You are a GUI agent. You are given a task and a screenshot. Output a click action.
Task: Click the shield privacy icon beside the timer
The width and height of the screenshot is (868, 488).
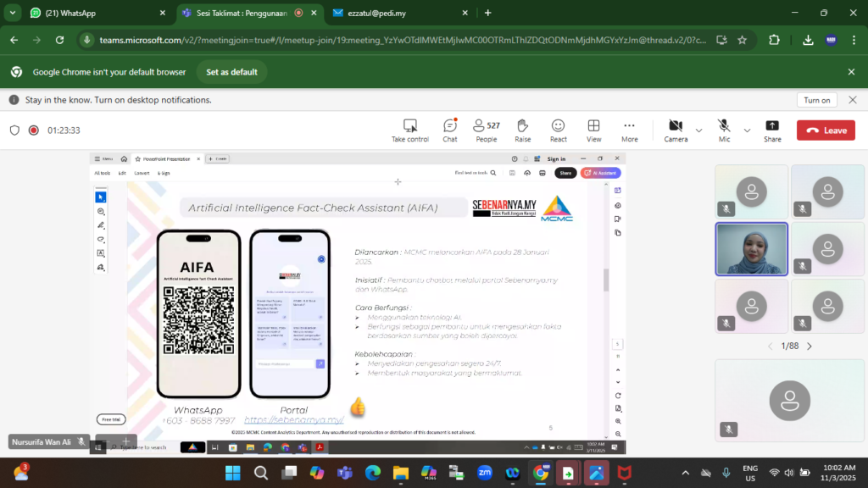click(x=15, y=130)
